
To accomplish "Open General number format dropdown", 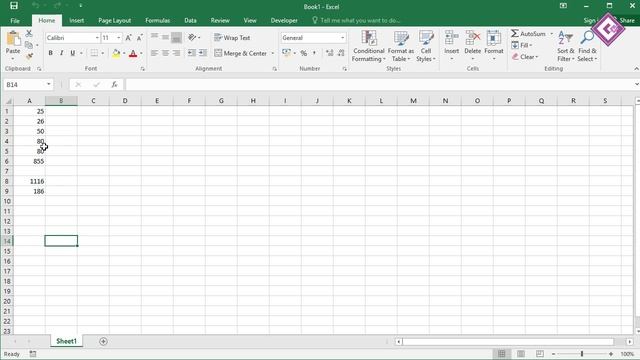I will pos(342,38).
